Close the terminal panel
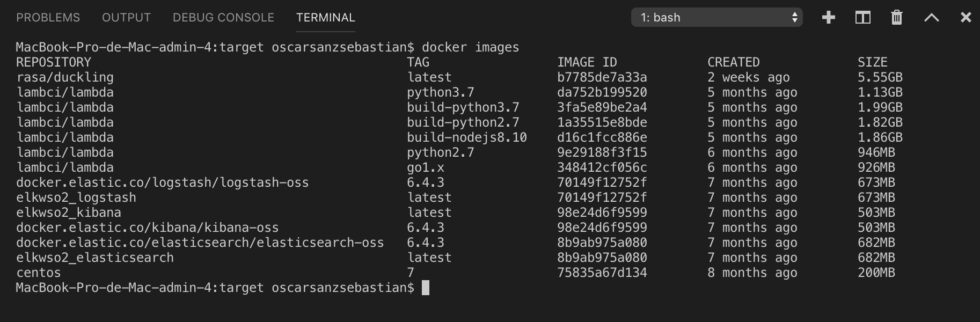This screenshot has width=980, height=322. tap(966, 18)
